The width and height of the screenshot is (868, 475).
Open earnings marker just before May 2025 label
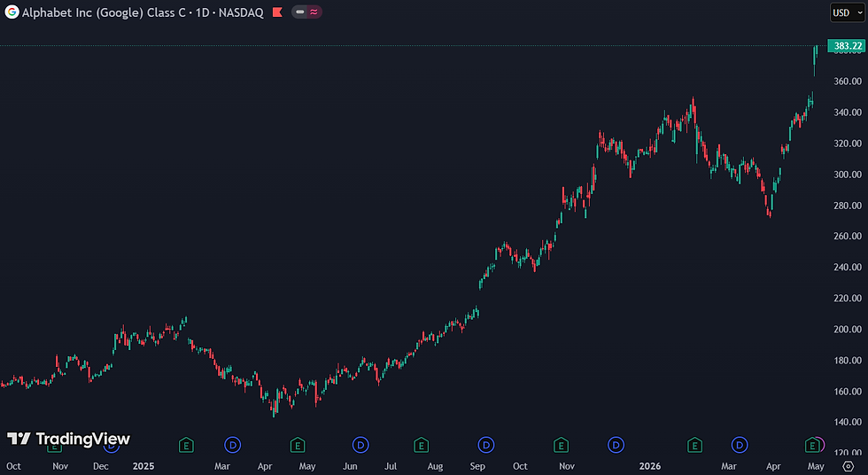(298, 445)
